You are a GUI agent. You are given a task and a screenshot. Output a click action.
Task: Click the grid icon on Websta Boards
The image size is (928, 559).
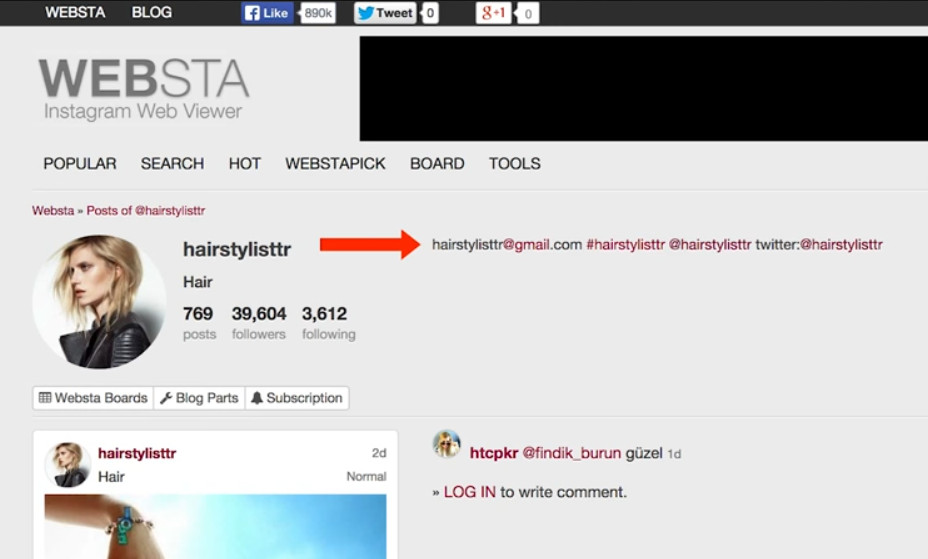tap(45, 398)
